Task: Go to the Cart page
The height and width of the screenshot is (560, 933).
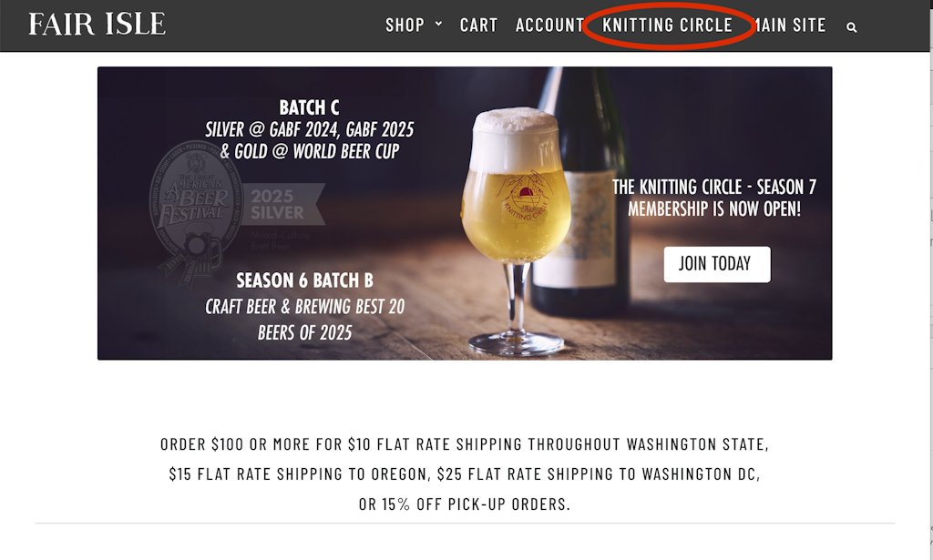Action: pyautogui.click(x=478, y=25)
